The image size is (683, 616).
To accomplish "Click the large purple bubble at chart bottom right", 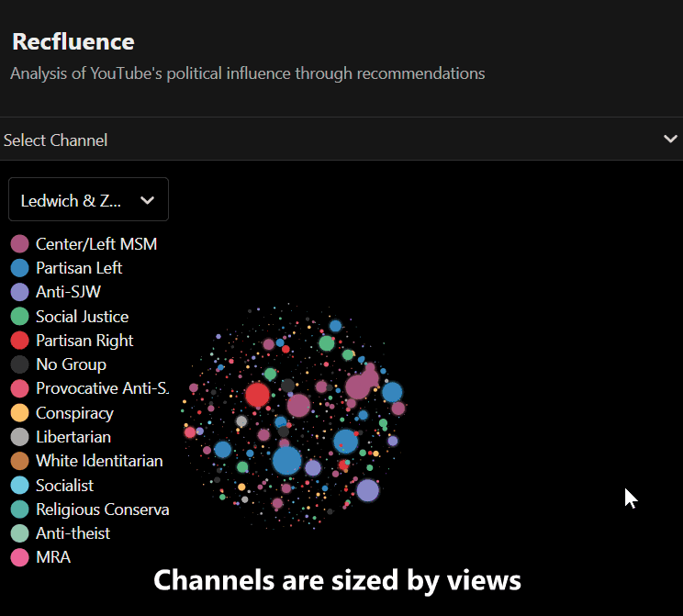I will [367, 490].
